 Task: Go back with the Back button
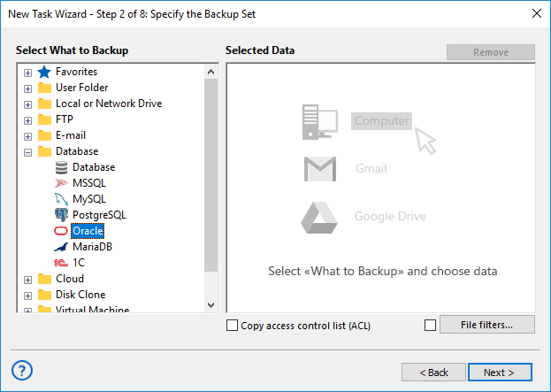click(x=433, y=373)
